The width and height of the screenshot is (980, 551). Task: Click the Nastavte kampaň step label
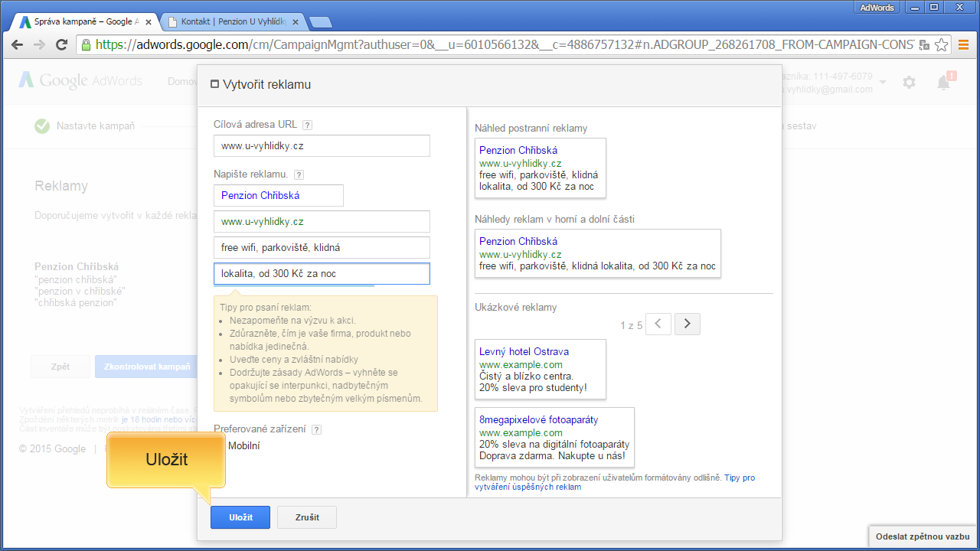point(96,126)
